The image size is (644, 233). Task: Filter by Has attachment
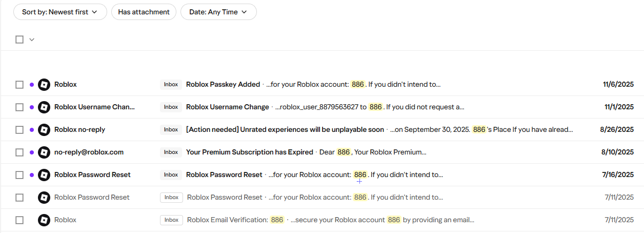click(x=144, y=12)
